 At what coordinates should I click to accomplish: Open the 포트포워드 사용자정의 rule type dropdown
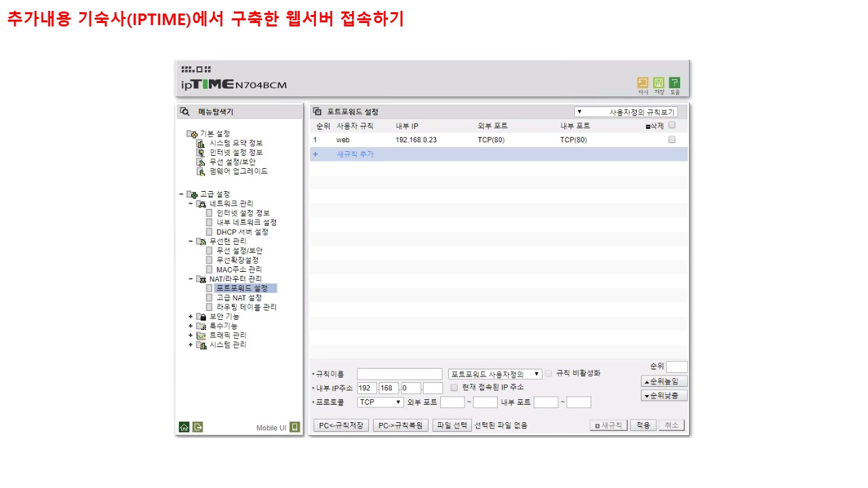[x=495, y=374]
